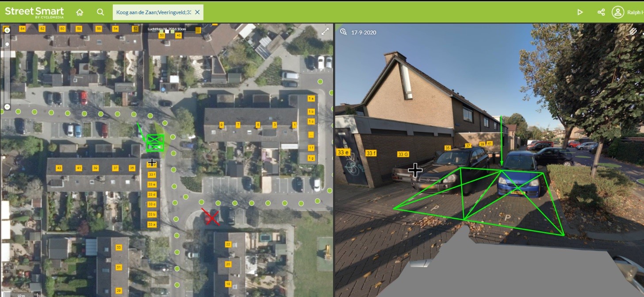Open the share icon in header
This screenshot has width=644, height=297.
coord(601,12)
